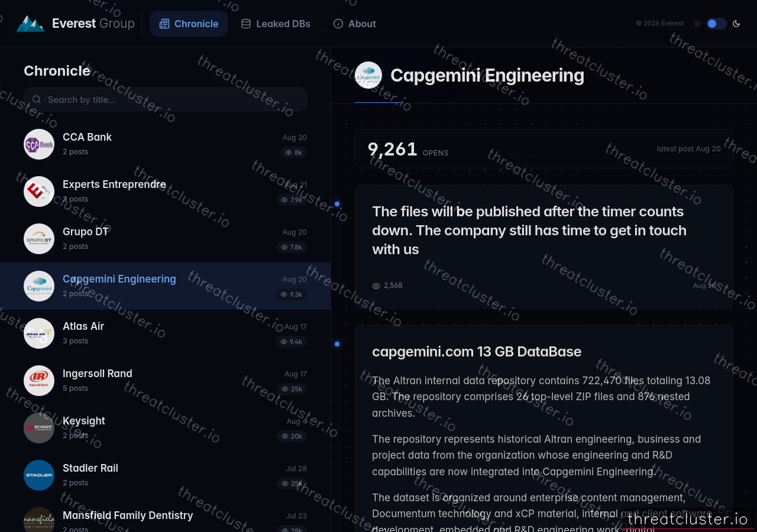757x532 pixels.
Task: Click Grupo DT logo thumbnail
Action: [x=39, y=239]
